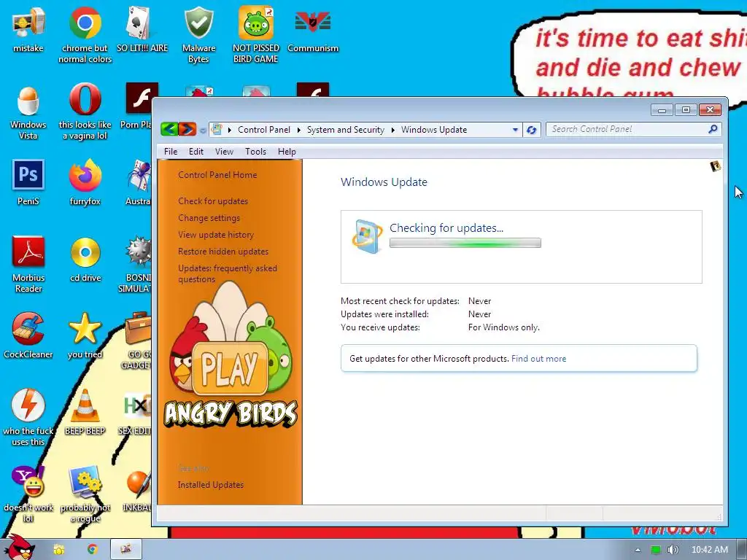
Task: Open the recent pages dropdown arrow
Action: click(203, 130)
